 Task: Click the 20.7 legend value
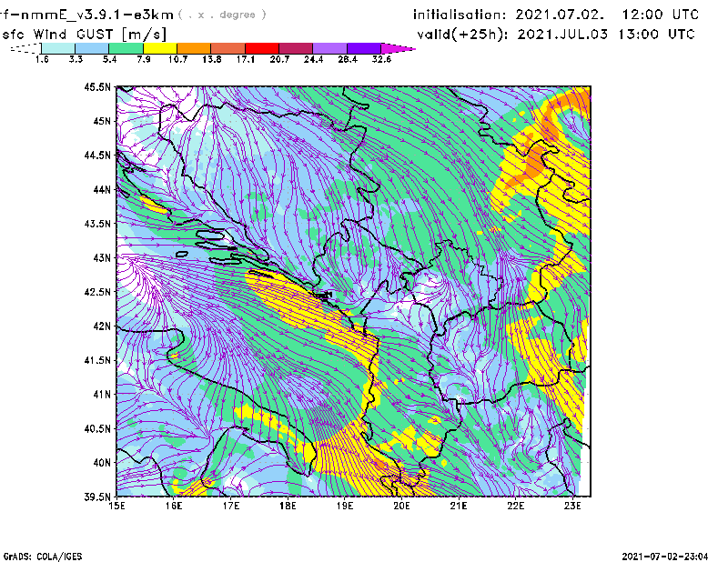[279, 59]
